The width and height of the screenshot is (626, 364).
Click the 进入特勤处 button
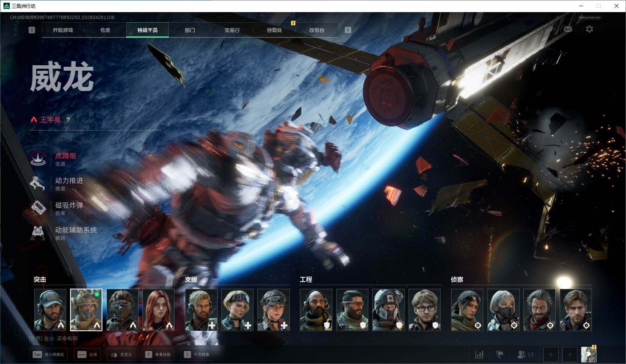pos(48,355)
